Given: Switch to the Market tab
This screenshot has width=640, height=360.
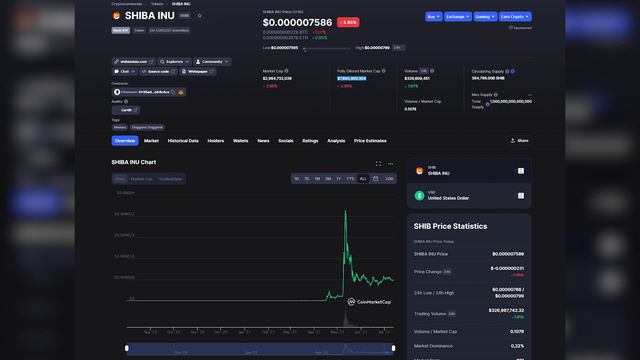Looking at the screenshot, I should click(x=151, y=141).
